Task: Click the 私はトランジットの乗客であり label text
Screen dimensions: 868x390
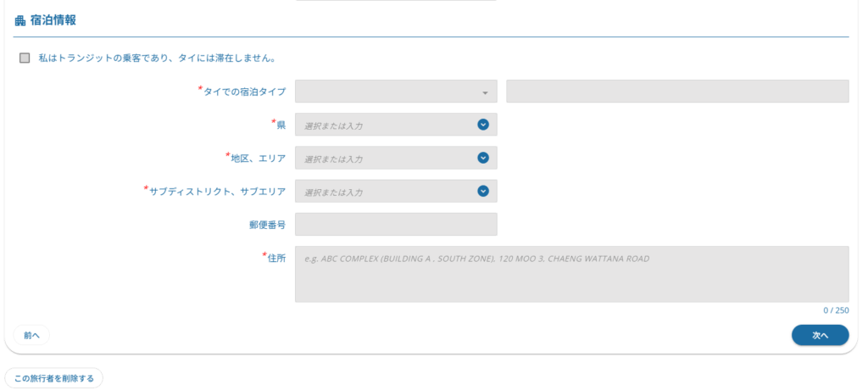Action: pyautogui.click(x=106, y=58)
